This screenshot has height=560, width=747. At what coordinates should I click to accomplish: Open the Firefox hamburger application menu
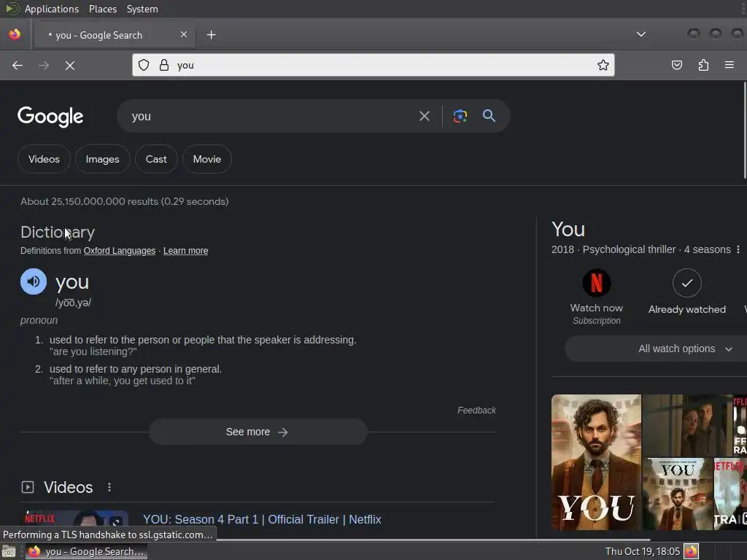(x=729, y=65)
